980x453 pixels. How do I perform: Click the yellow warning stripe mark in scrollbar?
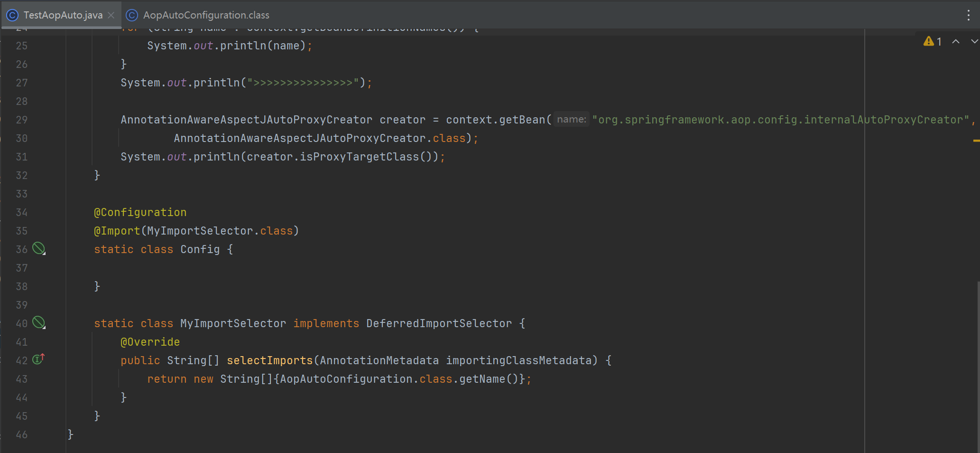click(976, 141)
